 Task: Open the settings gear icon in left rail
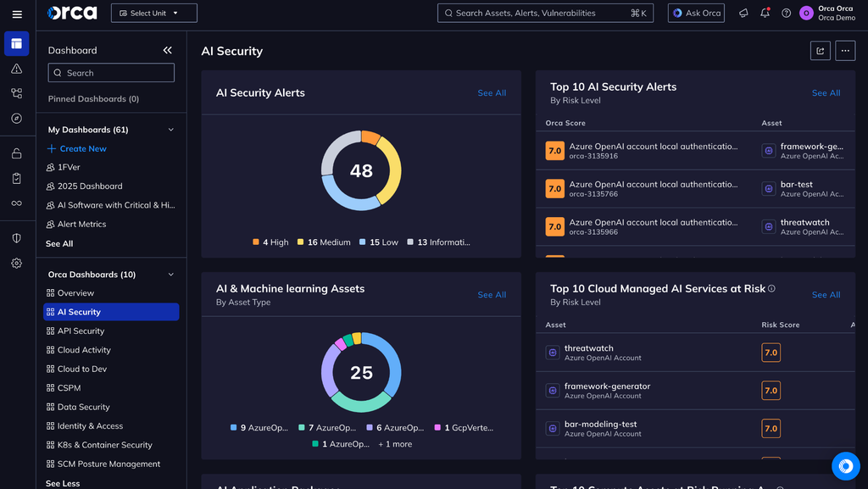click(17, 263)
